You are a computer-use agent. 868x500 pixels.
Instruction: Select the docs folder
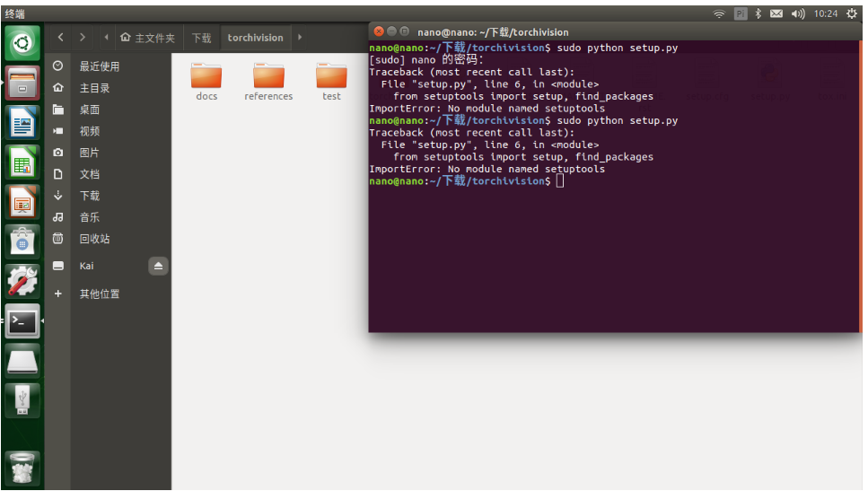tap(206, 82)
